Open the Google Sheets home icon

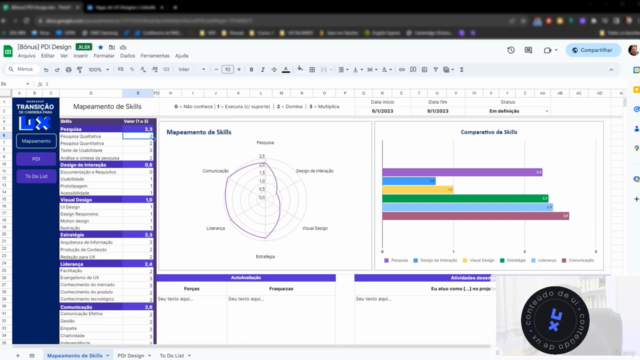click(x=8, y=51)
